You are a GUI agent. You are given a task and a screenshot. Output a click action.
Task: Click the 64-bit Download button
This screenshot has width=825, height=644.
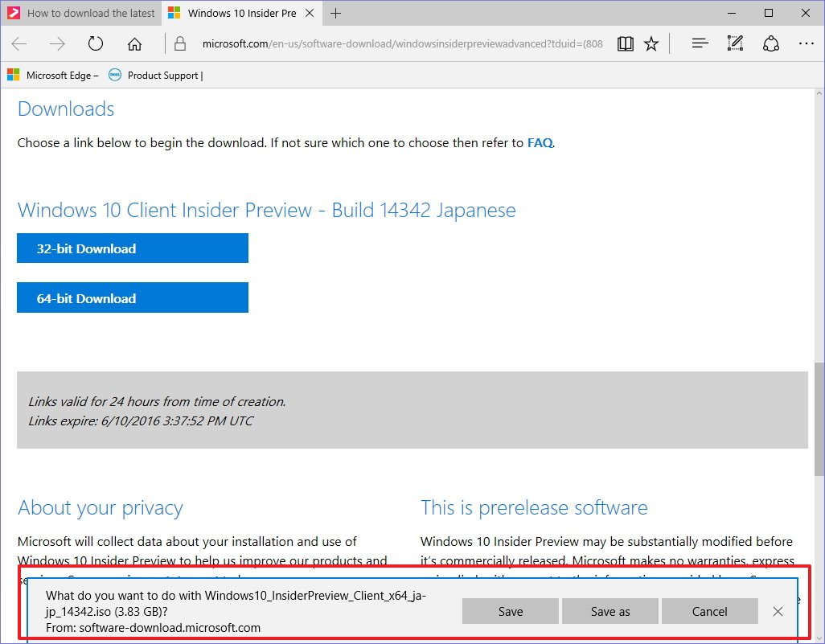coord(133,297)
